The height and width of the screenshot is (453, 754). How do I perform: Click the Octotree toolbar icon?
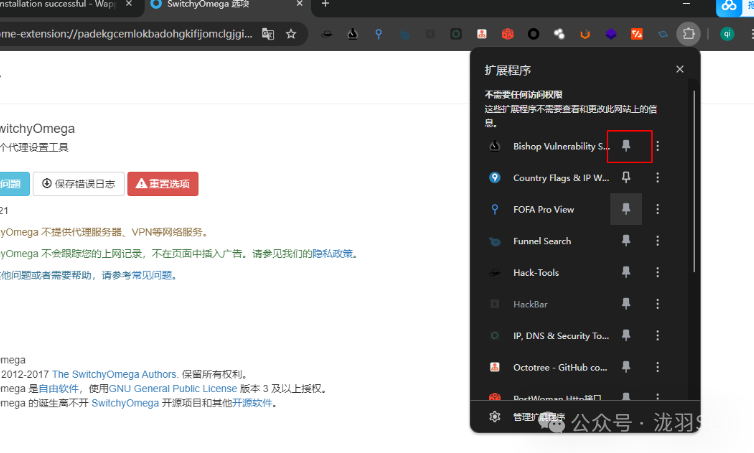[x=482, y=34]
